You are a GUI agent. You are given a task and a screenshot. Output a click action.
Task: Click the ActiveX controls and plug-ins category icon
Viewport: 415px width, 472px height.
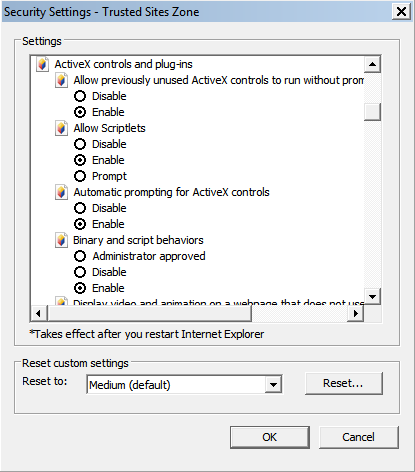point(42,64)
